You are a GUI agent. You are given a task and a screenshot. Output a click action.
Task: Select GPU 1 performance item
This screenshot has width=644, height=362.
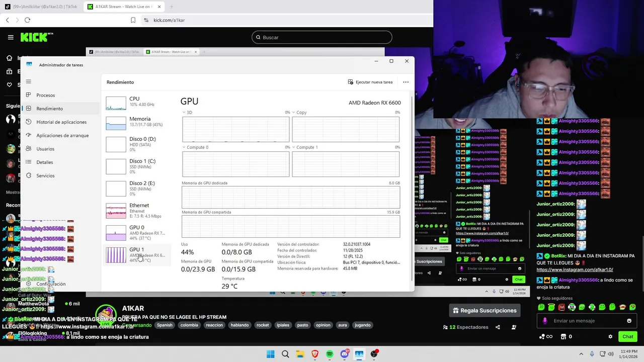[x=137, y=254]
